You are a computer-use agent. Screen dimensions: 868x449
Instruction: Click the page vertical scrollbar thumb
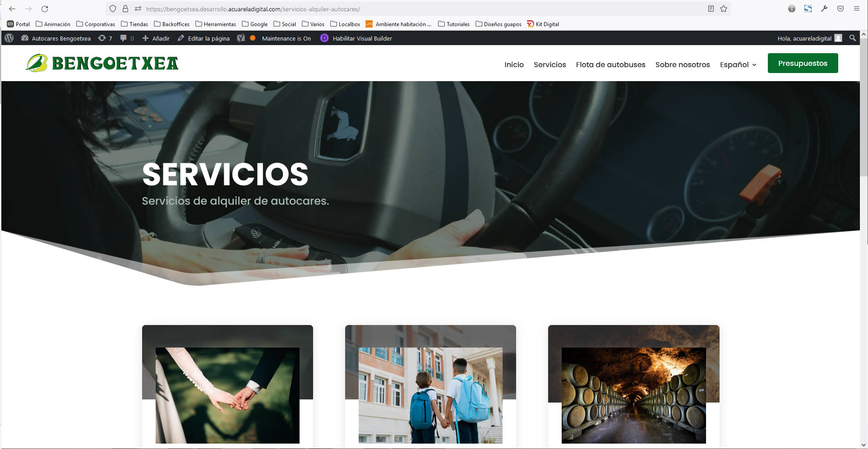(x=863, y=107)
